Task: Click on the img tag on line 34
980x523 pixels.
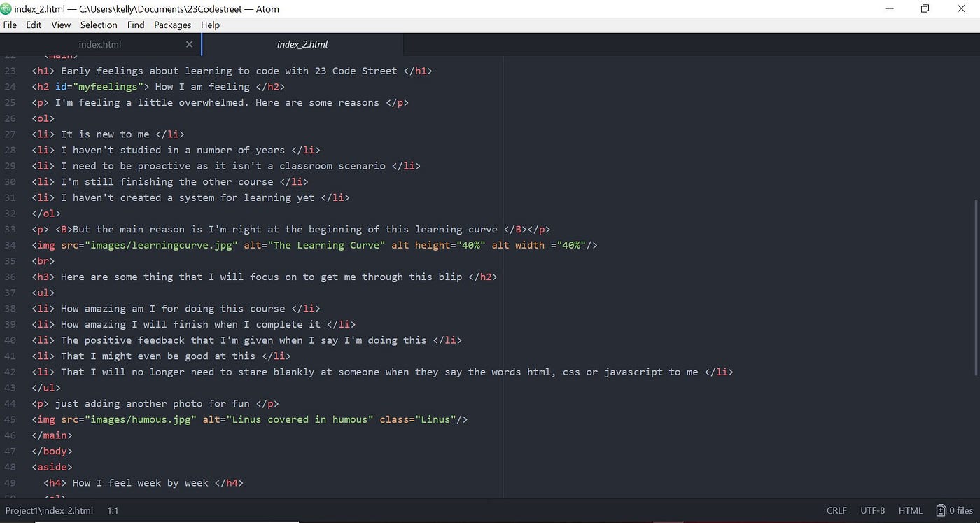Action: [44, 245]
